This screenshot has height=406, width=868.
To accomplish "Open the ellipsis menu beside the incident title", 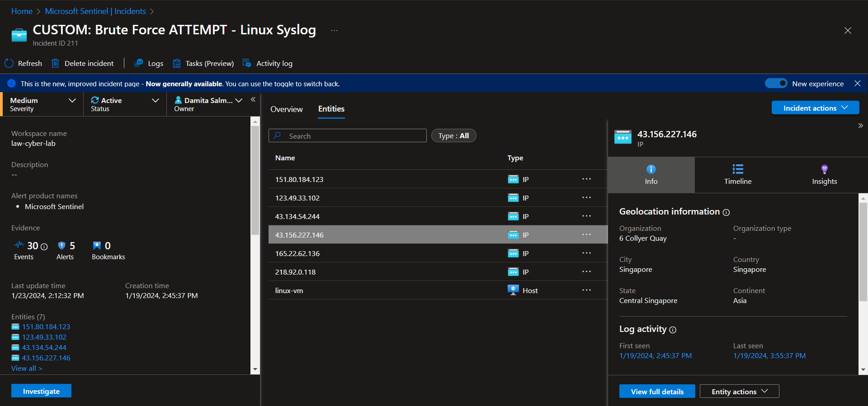I will click(334, 30).
